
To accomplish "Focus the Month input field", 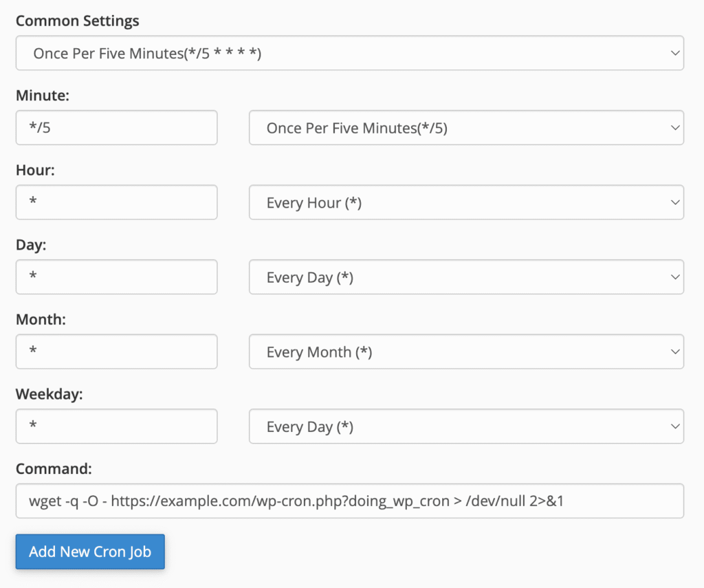I will point(116,351).
